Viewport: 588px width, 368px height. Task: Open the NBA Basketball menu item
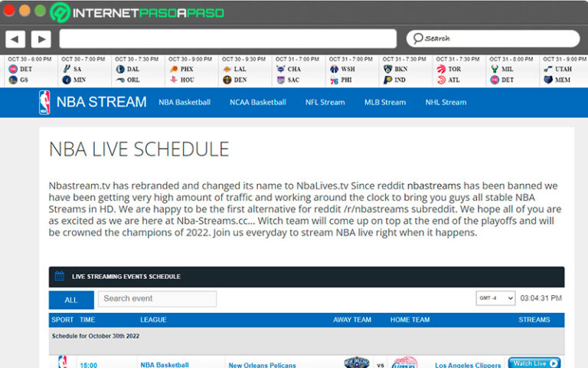185,102
